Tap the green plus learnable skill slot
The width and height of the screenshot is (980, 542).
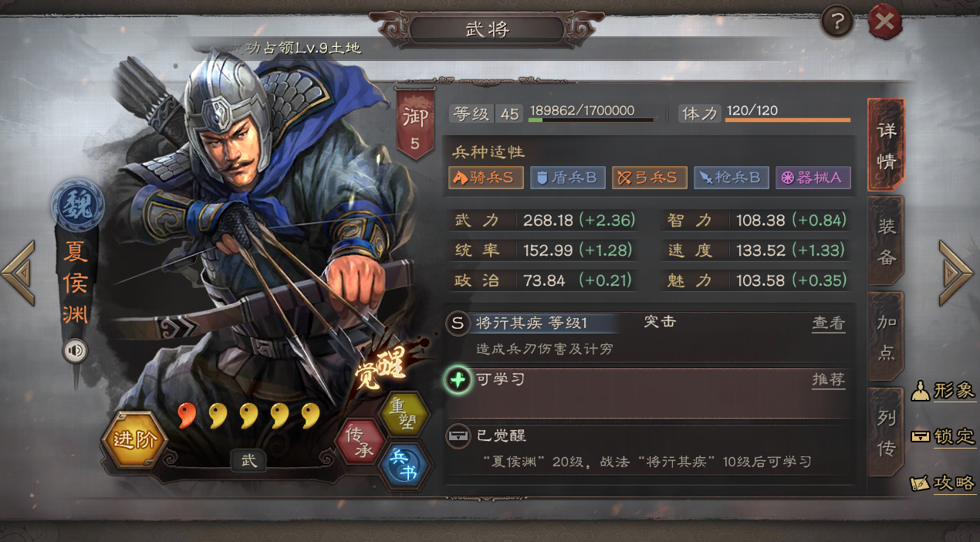point(458,380)
